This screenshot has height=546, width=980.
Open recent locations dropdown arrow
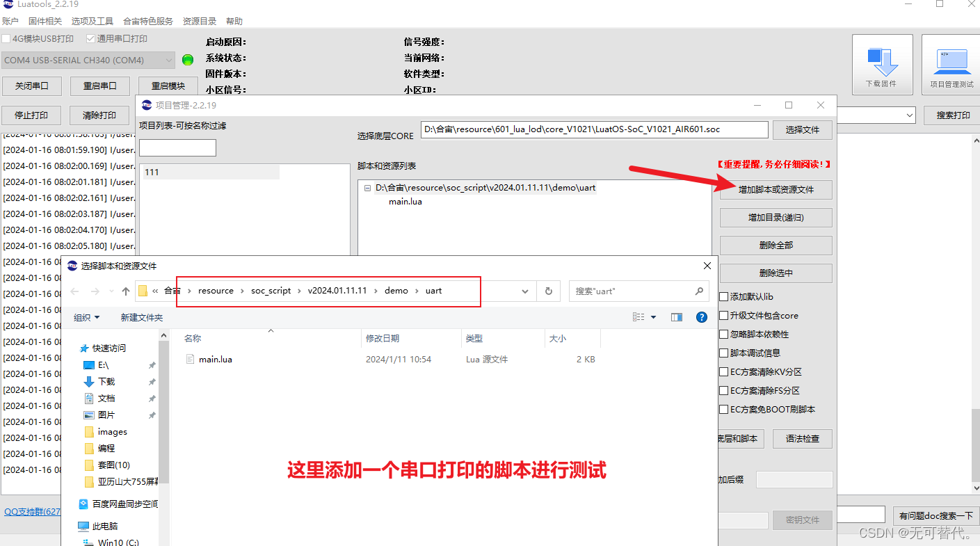(x=111, y=291)
